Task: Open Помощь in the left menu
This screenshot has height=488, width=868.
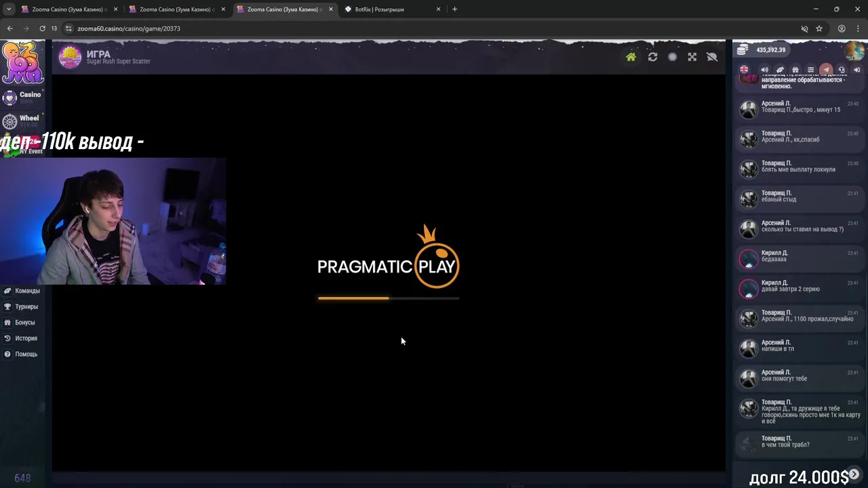Action: [21, 354]
